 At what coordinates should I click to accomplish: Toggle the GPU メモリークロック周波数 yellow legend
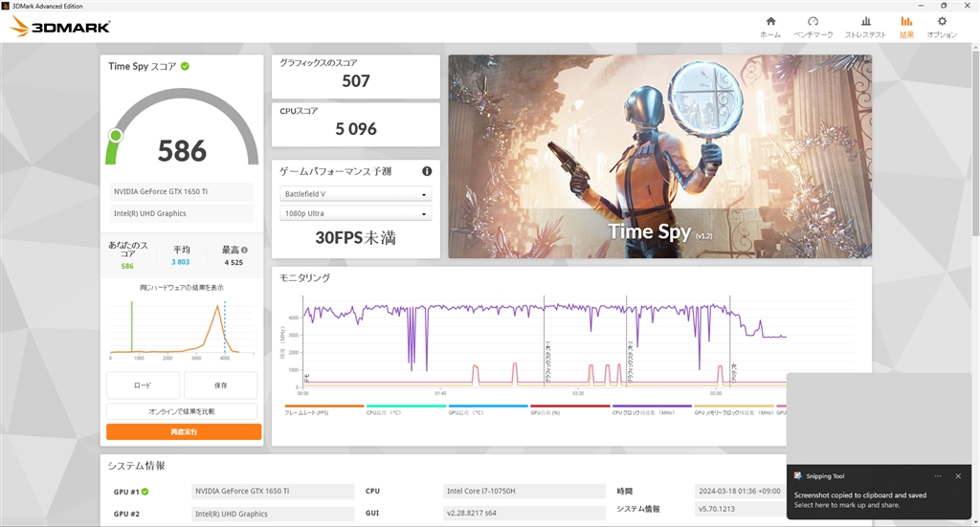(734, 409)
